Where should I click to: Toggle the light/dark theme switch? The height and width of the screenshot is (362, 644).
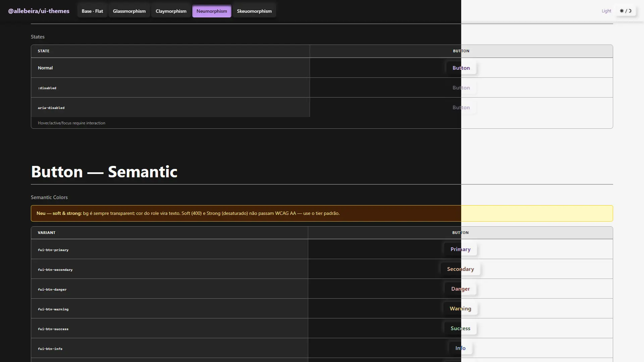click(x=626, y=11)
